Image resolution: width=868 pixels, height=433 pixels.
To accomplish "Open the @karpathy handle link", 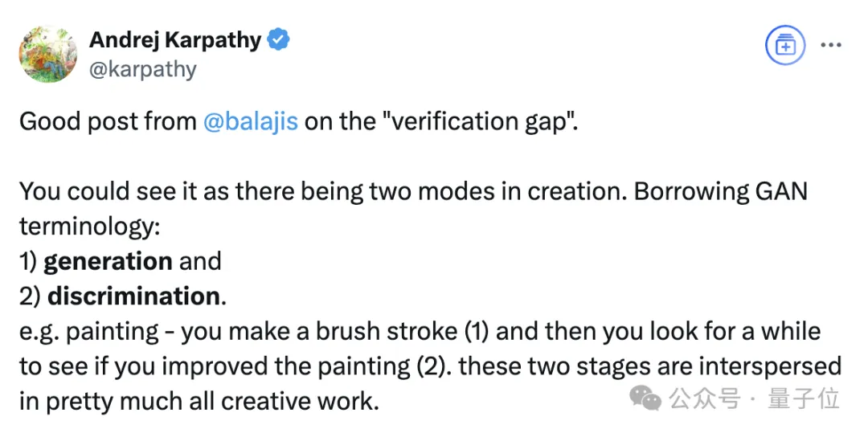I will point(143,69).
